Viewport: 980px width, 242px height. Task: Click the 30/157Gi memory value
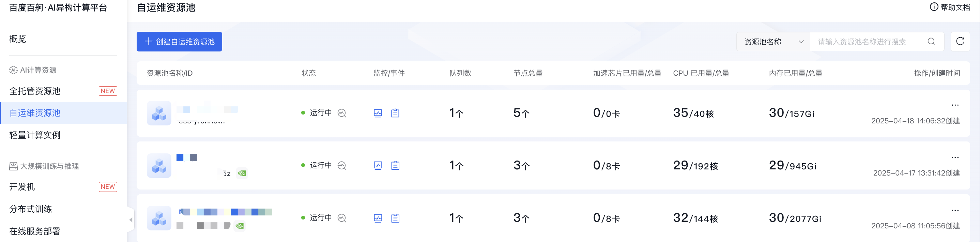click(x=791, y=113)
